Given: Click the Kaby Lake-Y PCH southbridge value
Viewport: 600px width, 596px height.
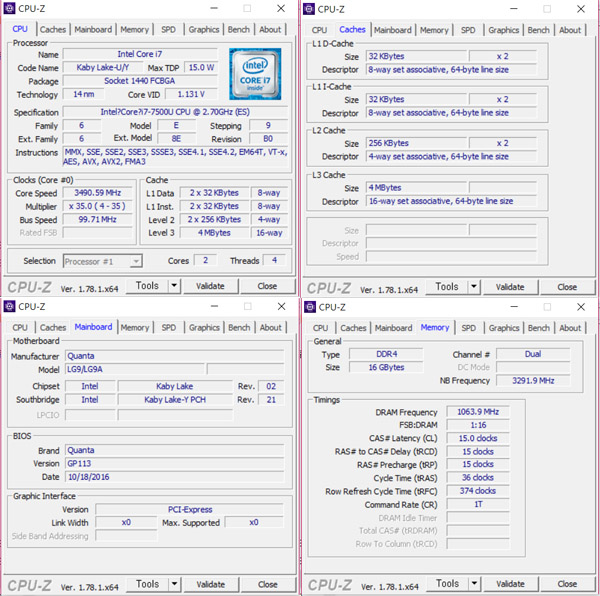Looking at the screenshot, I should click(x=175, y=399).
